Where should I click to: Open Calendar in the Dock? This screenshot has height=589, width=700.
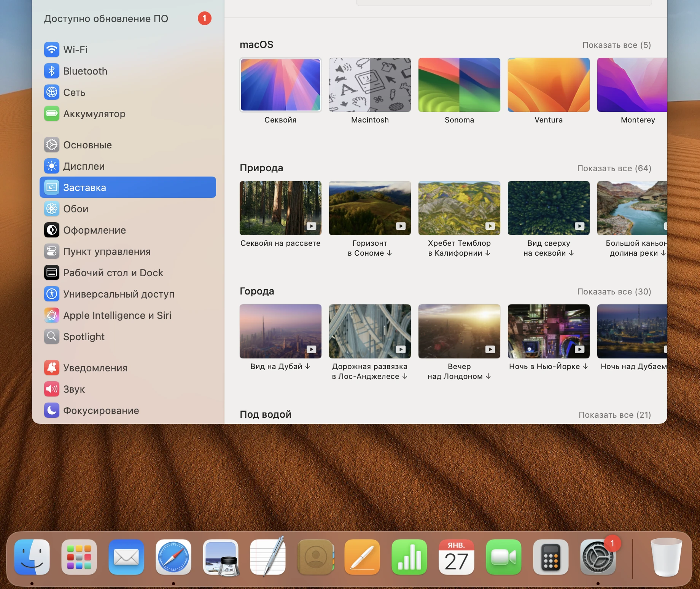point(457,557)
